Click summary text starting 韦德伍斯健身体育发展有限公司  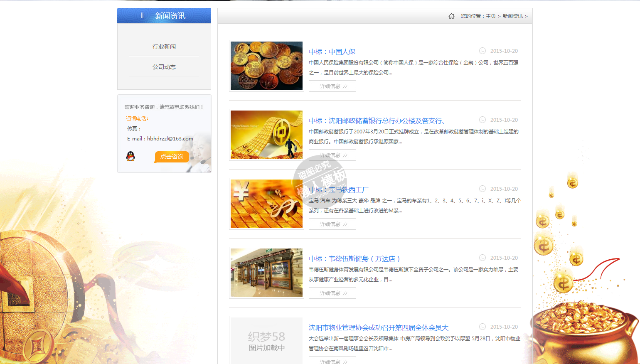(414, 274)
